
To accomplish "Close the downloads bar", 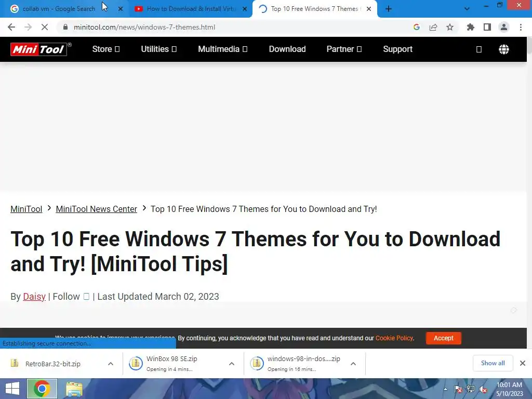I will tap(523, 363).
